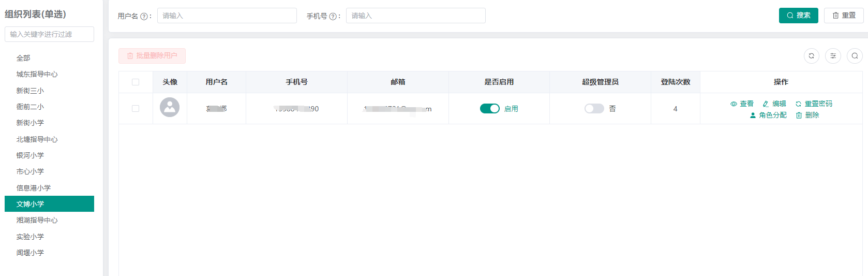Open 角色分配 for the user
The width and height of the screenshot is (868, 276).
click(768, 115)
